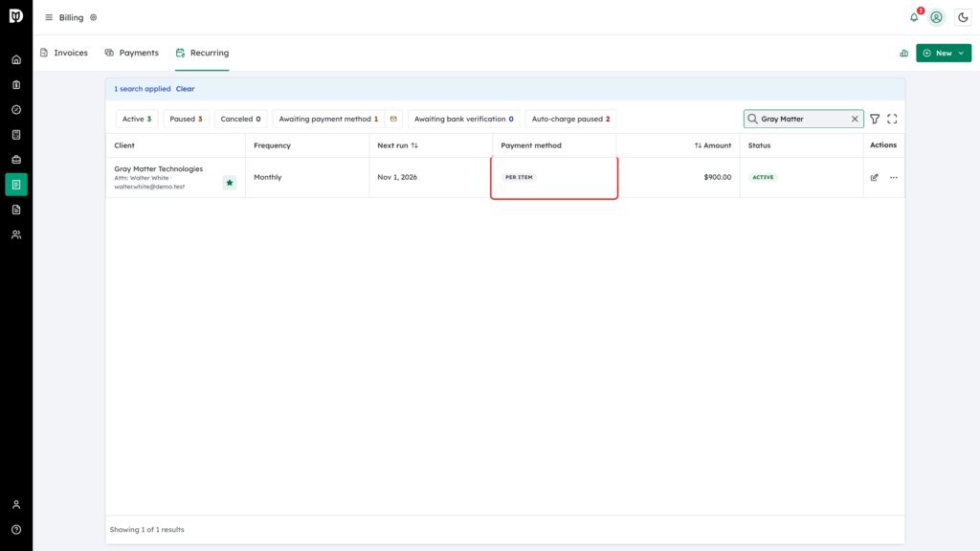Click the 1 search applied text
This screenshot has width=980, height=551.
pos(142,89)
